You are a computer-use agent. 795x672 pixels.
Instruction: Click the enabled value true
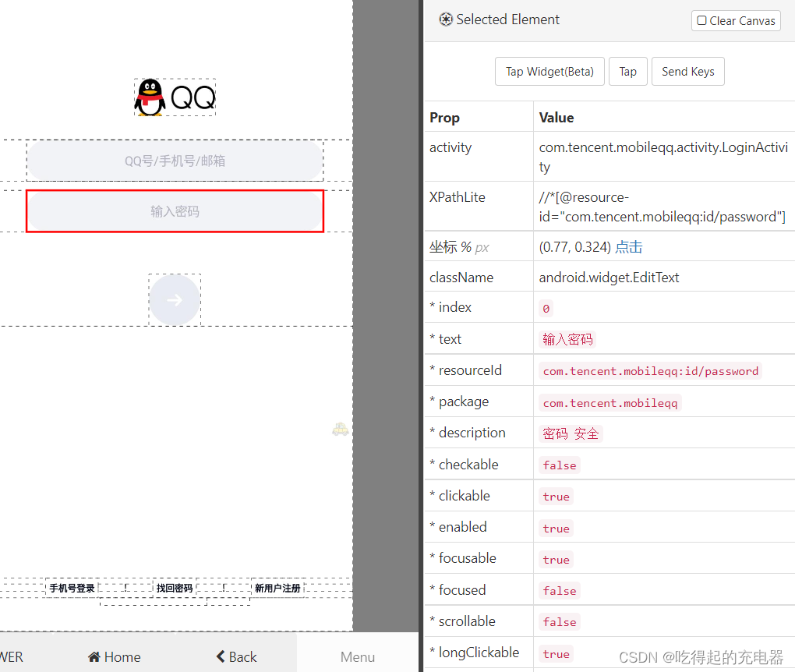[x=556, y=528]
